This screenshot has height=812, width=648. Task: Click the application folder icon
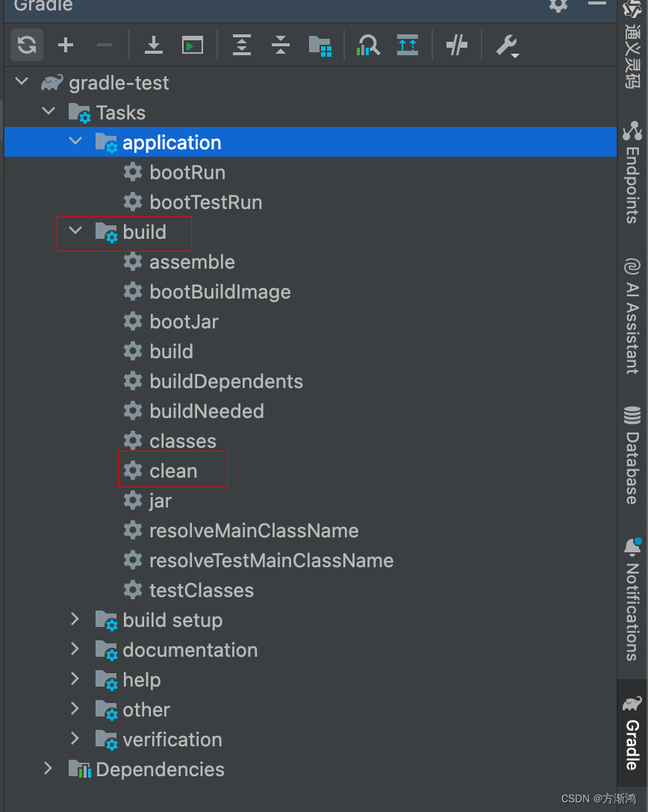coord(107,143)
